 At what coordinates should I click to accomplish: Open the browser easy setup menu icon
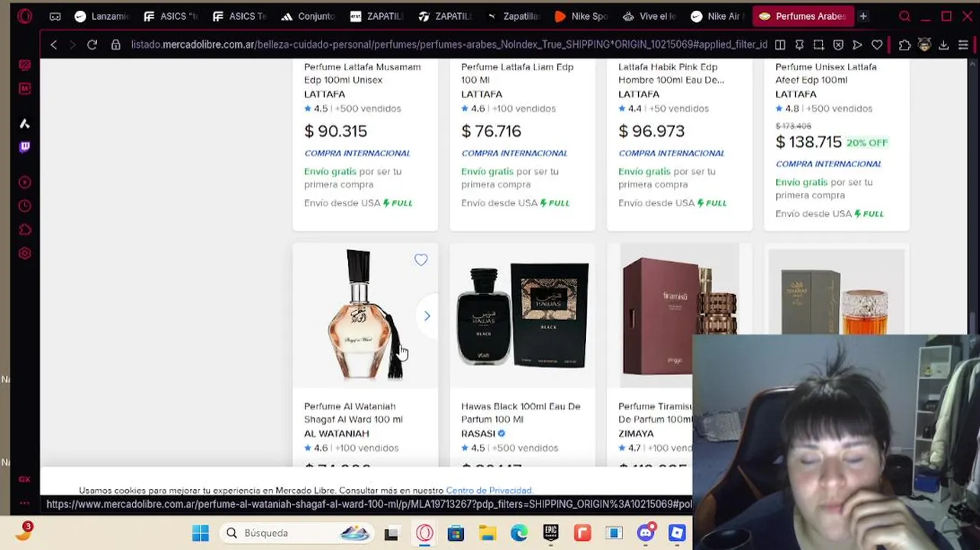(x=963, y=45)
